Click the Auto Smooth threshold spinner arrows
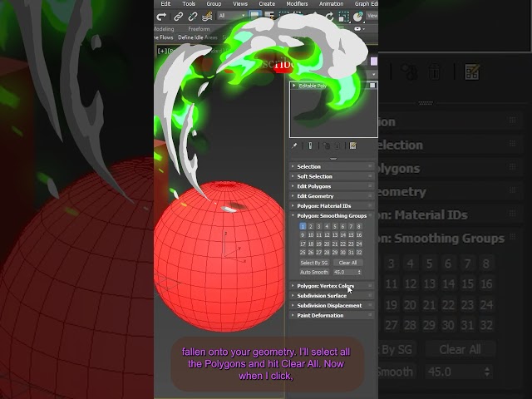The height and width of the screenshot is (399, 532). point(359,272)
